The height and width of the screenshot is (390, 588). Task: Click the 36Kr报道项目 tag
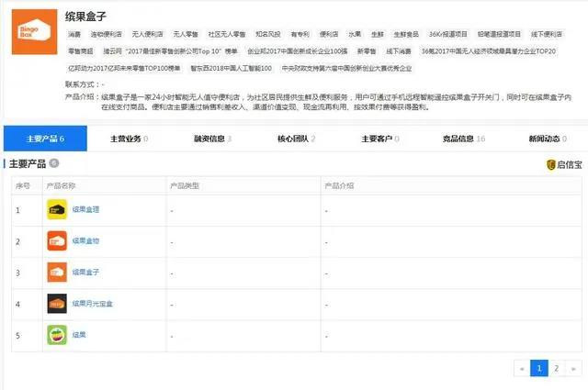[448, 34]
